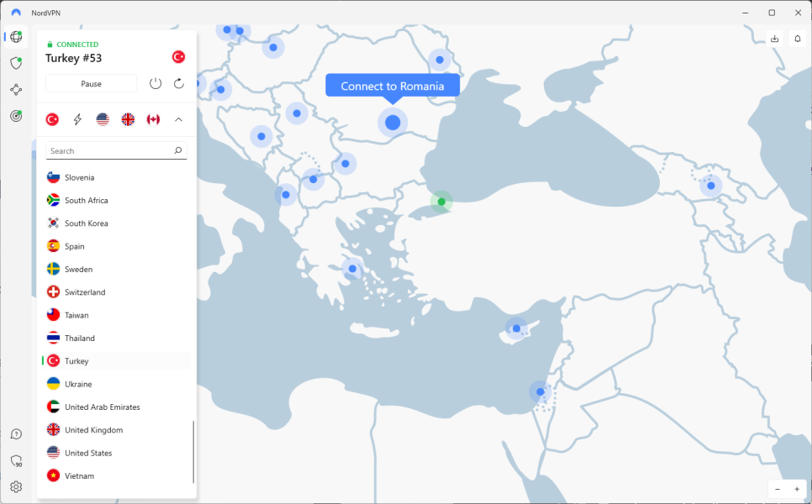Click the lightning Quick Connect icon
The width and height of the screenshot is (812, 504).
[77, 119]
